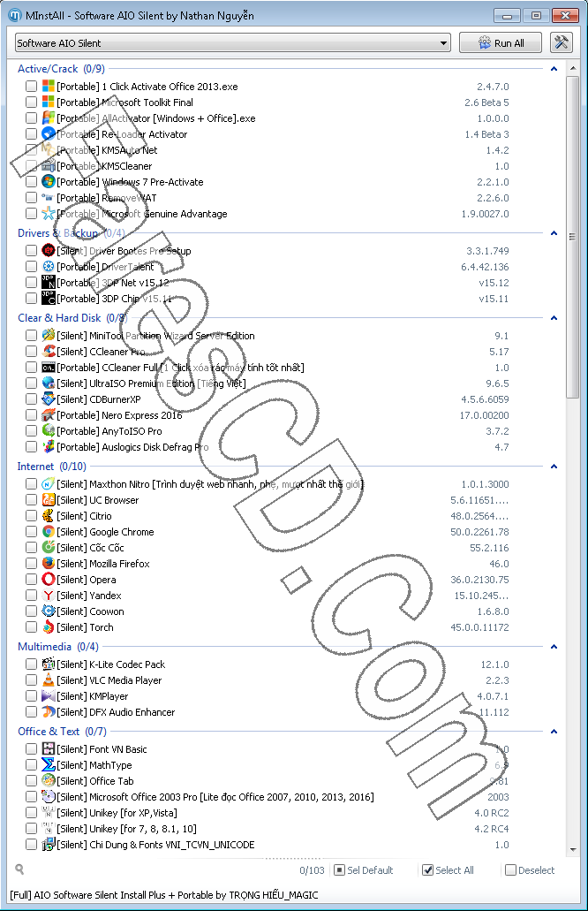Click the UltraISO Premium Edition icon
588x911 pixels.
[49, 383]
